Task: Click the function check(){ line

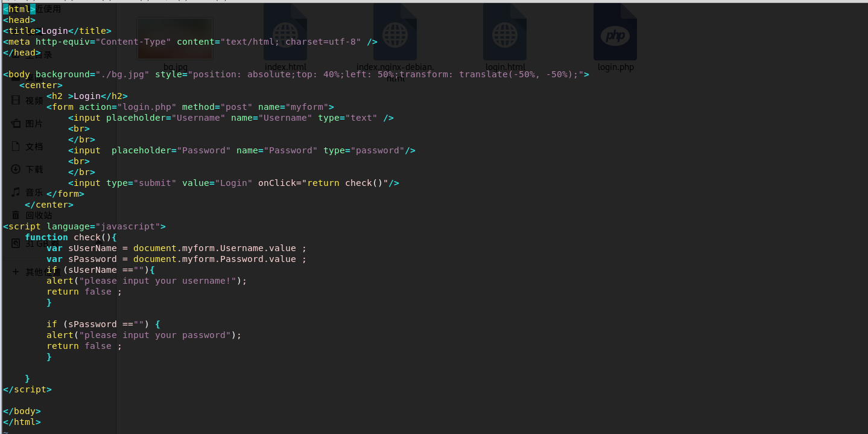Action: [x=71, y=237]
